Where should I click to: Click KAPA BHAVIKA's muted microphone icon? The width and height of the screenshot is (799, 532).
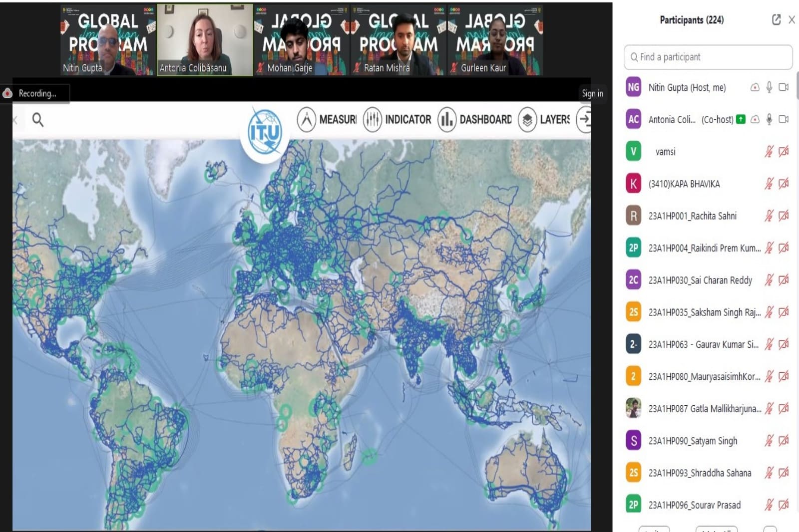(x=769, y=184)
